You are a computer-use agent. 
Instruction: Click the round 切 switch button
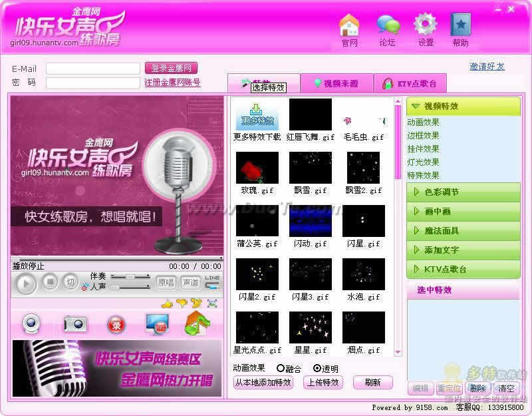pos(70,282)
